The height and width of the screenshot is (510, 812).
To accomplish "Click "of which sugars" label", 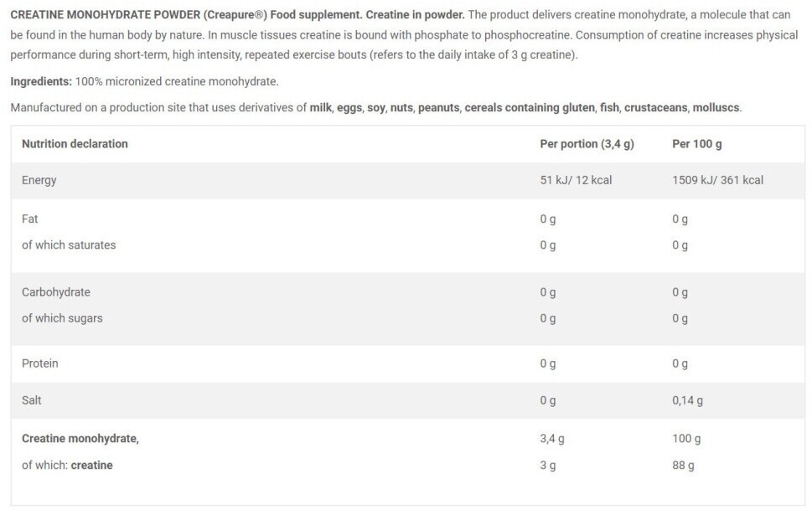I will pos(62,318).
